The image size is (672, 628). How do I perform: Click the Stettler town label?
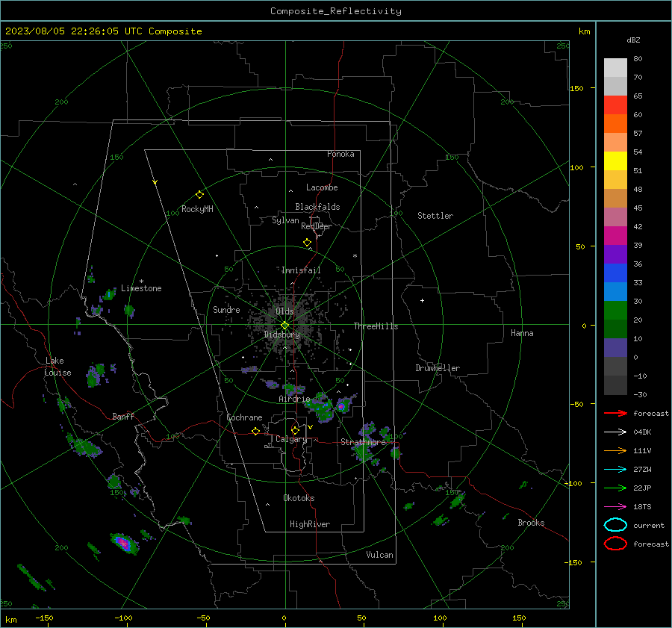435,216
